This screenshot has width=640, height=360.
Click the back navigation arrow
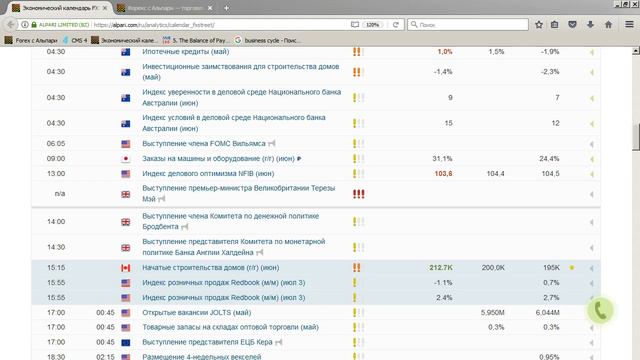10,25
